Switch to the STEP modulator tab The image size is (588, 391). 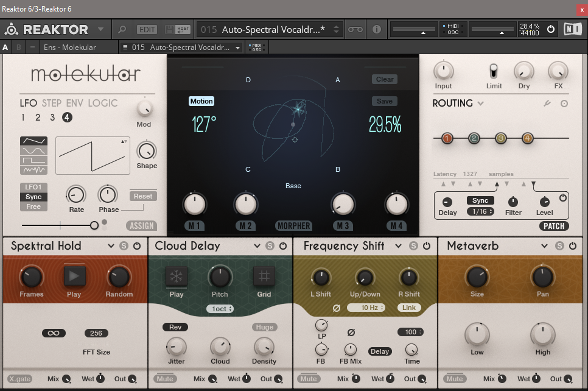51,103
